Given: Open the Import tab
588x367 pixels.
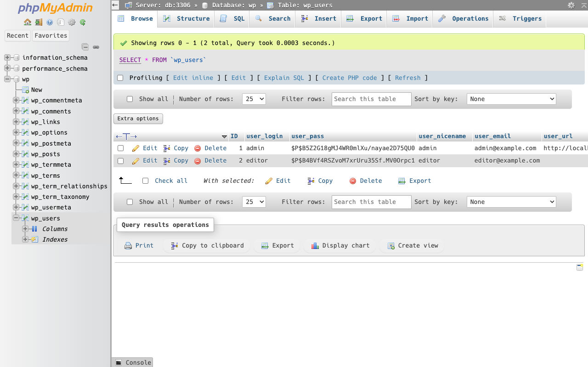Looking at the screenshot, I should click(410, 19).
